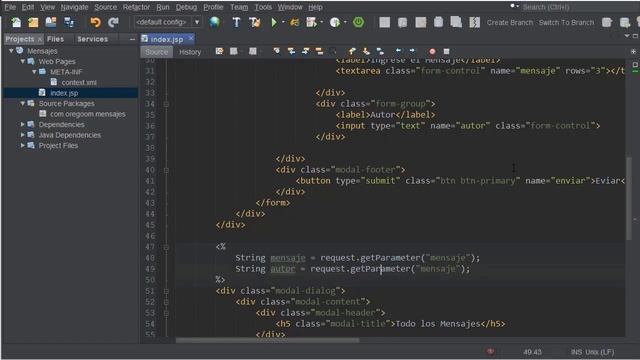Fold the scriptlet block at line 47
Screen dimensions: 640x360
click(166, 247)
